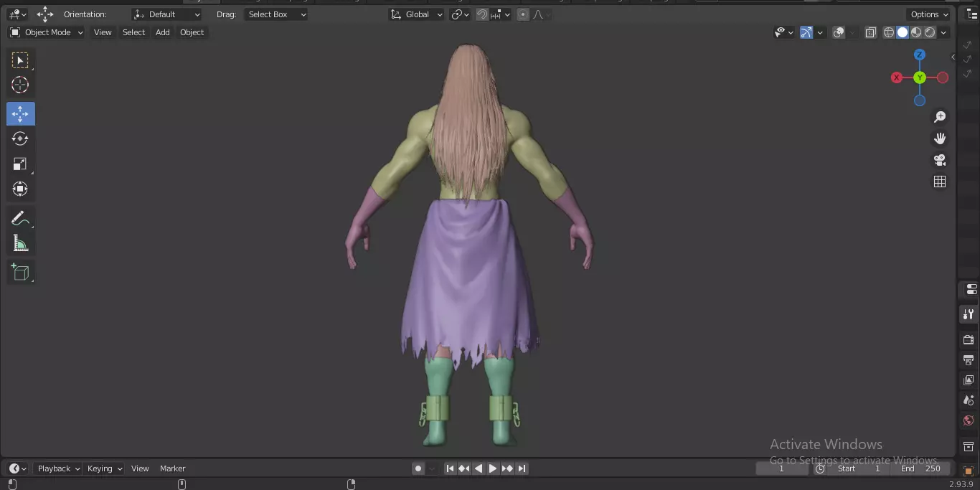
Task: Expand the shading options dropdown arrow
Action: pyautogui.click(x=944, y=32)
